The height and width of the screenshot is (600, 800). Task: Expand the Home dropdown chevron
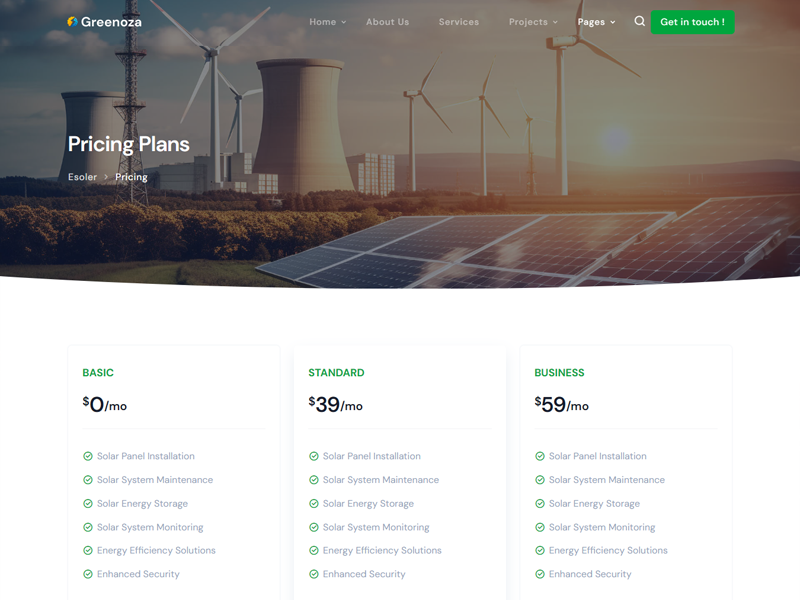[x=344, y=22]
